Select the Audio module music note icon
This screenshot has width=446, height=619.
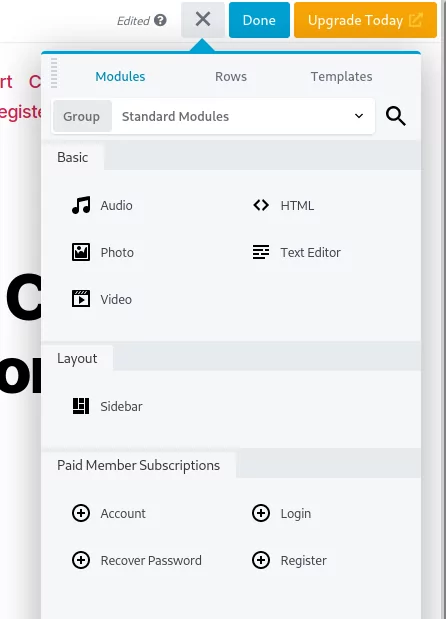point(81,205)
